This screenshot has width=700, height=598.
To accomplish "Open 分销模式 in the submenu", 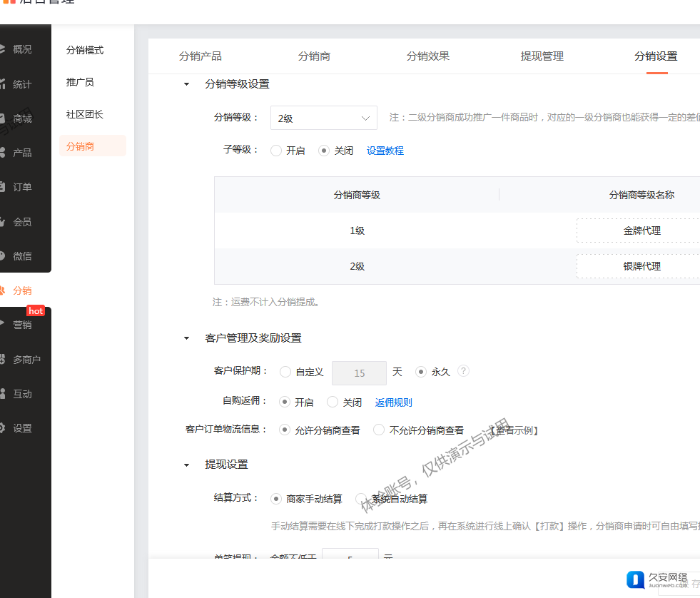I will click(x=85, y=50).
